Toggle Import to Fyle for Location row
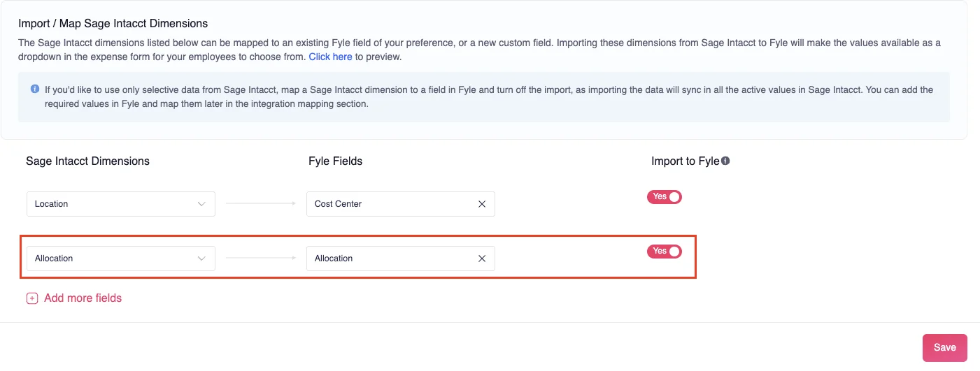The image size is (980, 371). tap(665, 197)
